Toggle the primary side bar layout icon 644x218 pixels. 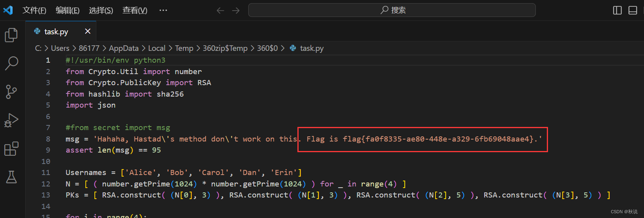pyautogui.click(x=618, y=11)
